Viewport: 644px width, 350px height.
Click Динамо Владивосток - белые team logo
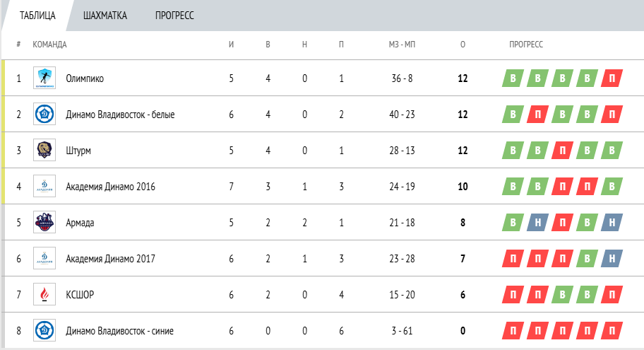44,114
